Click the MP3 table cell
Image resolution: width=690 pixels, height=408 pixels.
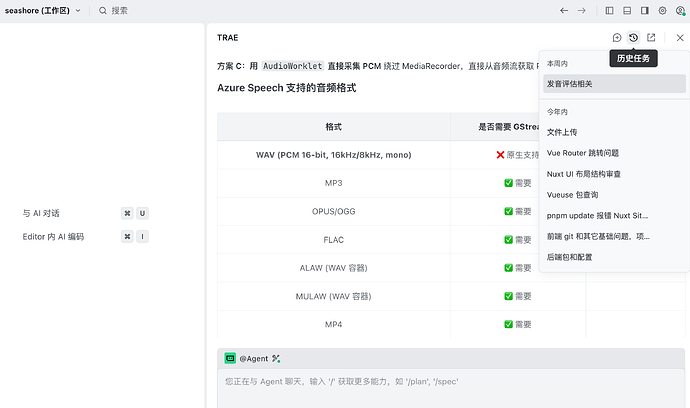point(334,183)
